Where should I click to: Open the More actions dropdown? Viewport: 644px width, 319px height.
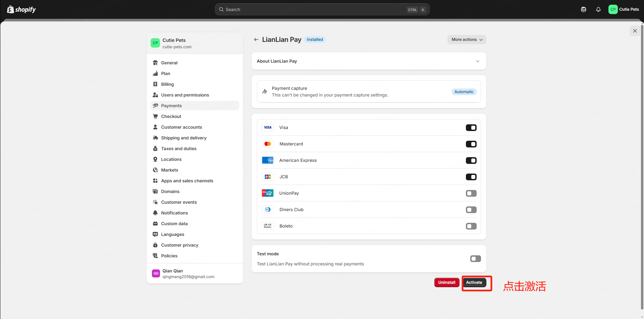467,40
